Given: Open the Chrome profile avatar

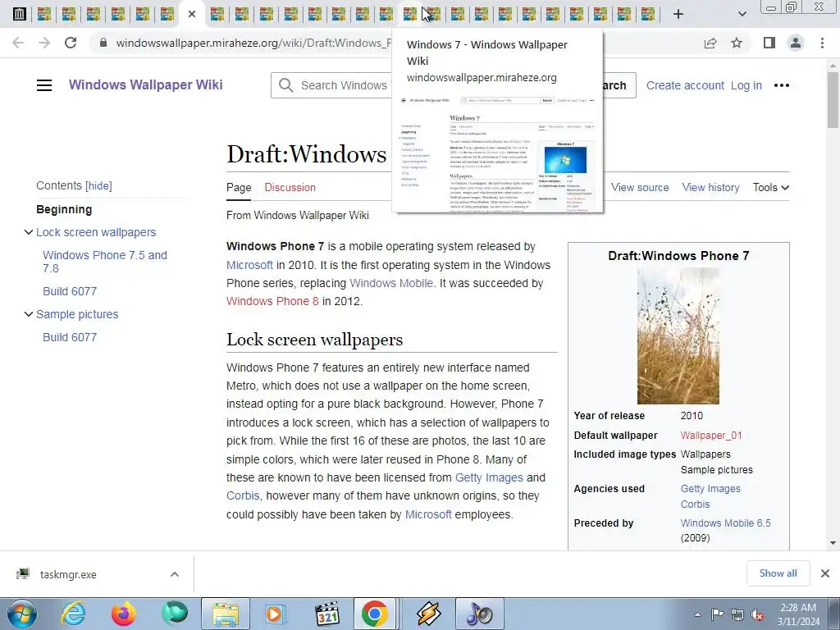Looking at the screenshot, I should coord(796,43).
